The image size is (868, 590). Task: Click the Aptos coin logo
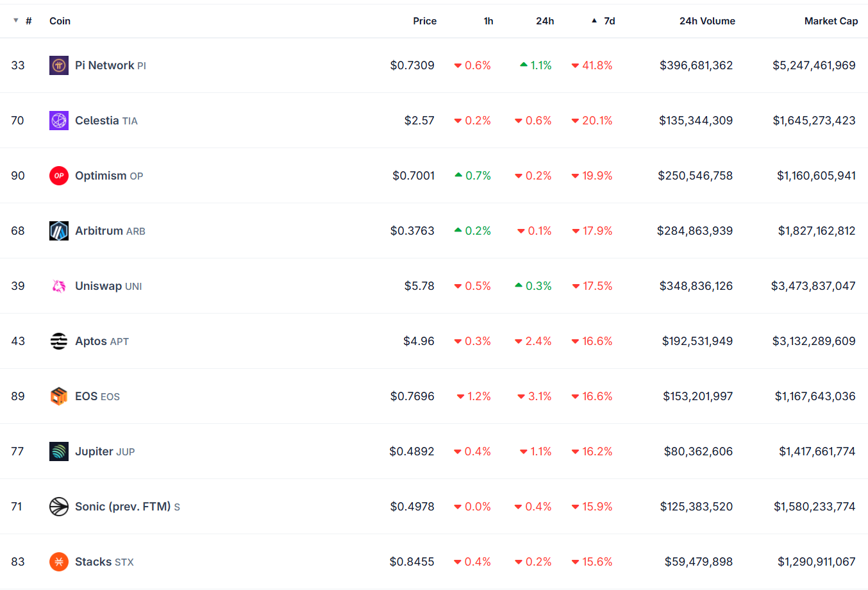59,341
